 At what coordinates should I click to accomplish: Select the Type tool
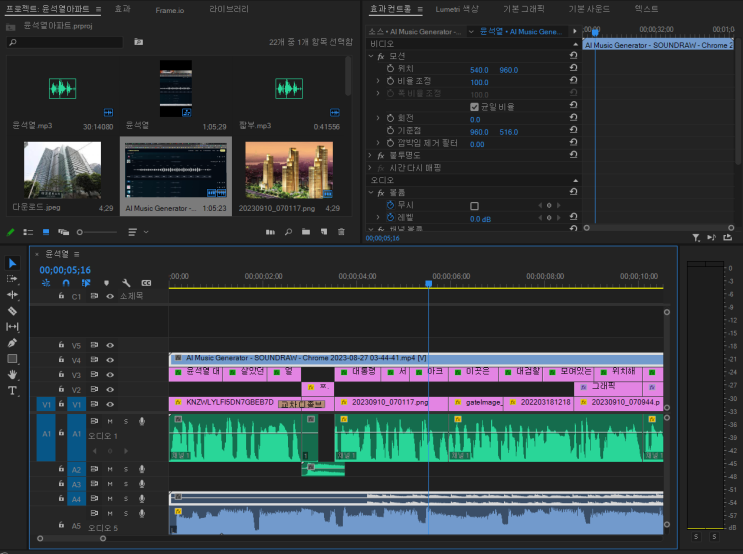click(x=13, y=390)
